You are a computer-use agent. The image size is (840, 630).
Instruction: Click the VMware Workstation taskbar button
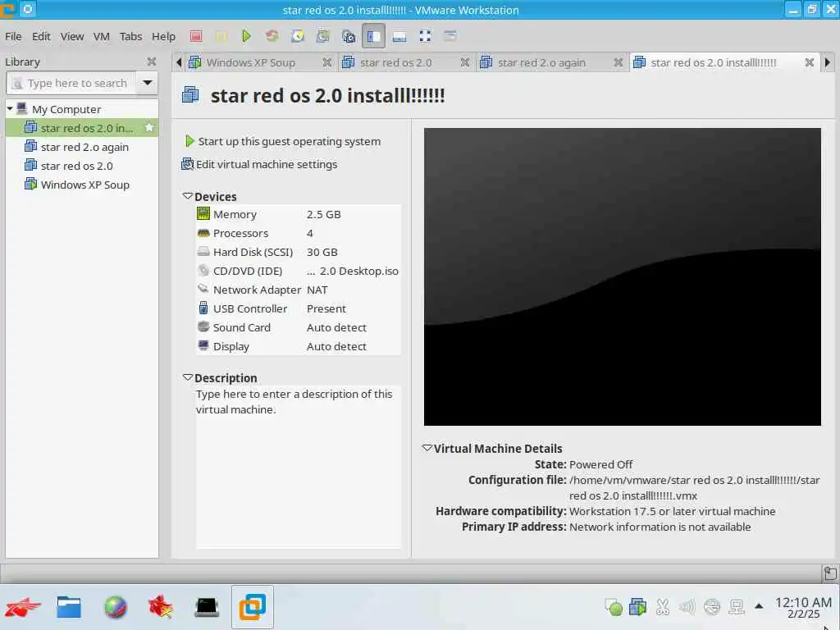(x=253, y=607)
